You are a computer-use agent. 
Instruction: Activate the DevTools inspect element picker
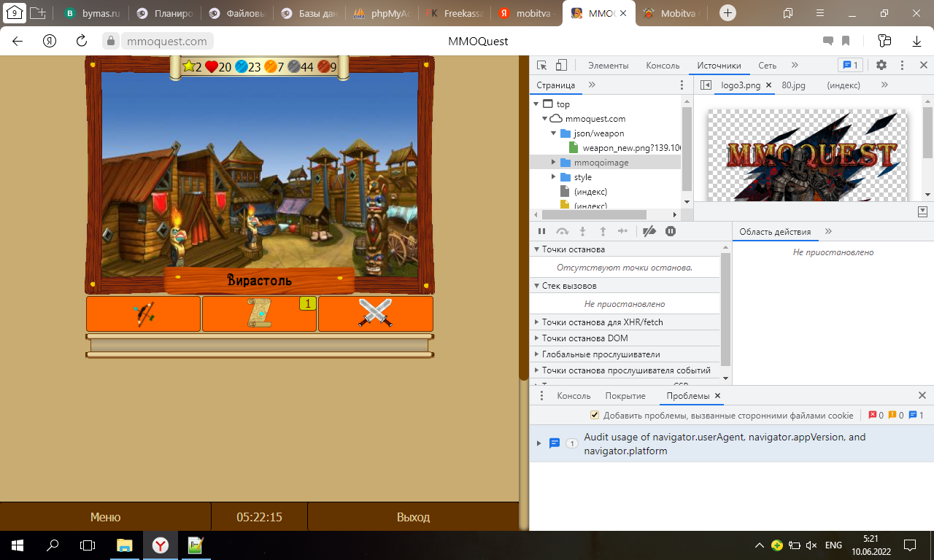point(541,65)
